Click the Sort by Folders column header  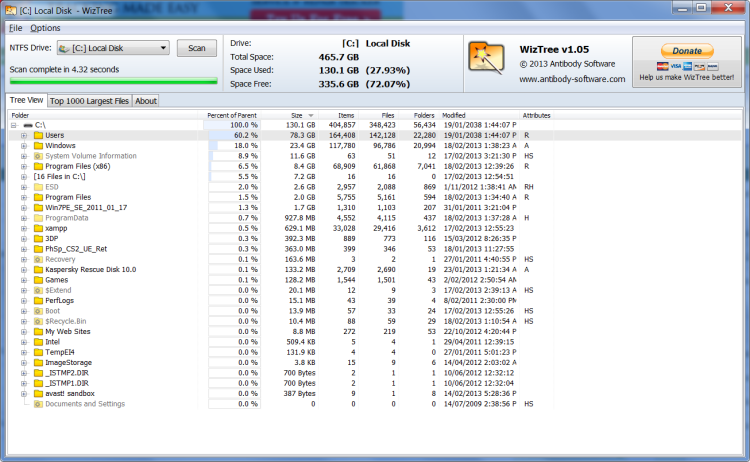click(x=419, y=115)
